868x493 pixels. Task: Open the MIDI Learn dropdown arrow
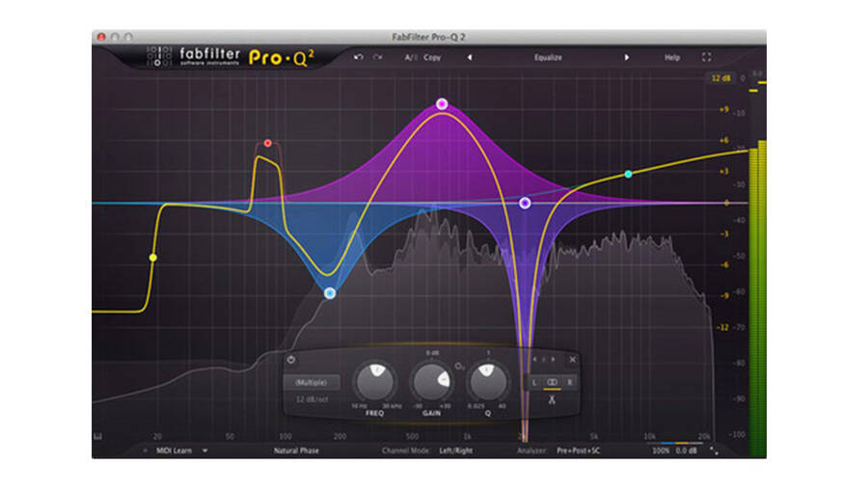coord(204,451)
